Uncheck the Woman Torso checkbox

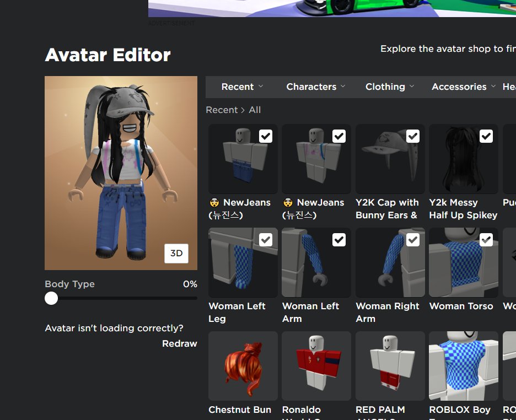pos(486,240)
